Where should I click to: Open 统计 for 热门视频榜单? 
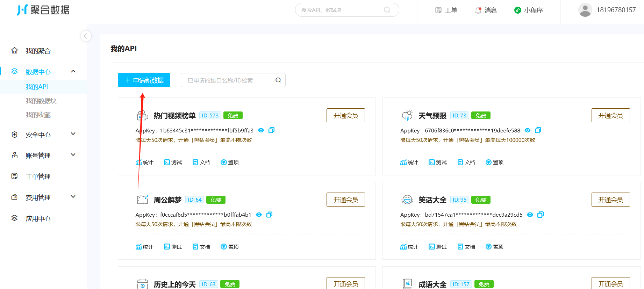144,162
